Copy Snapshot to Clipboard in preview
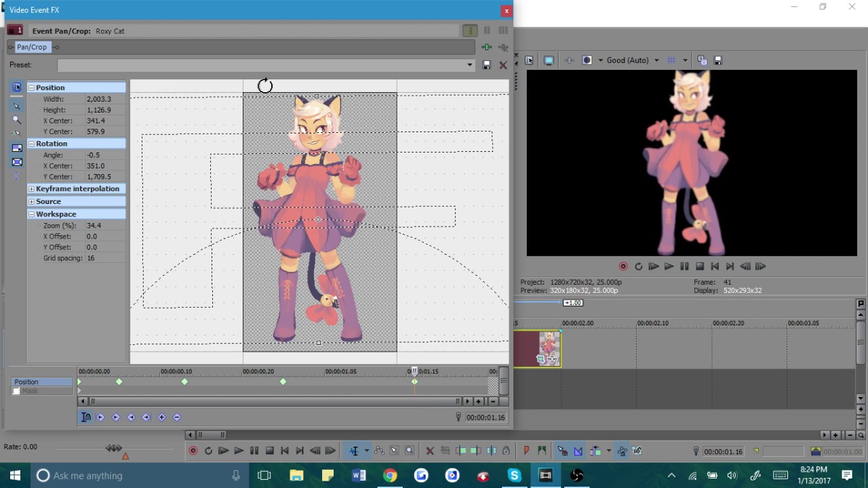Viewport: 868px width, 488px height. click(702, 60)
